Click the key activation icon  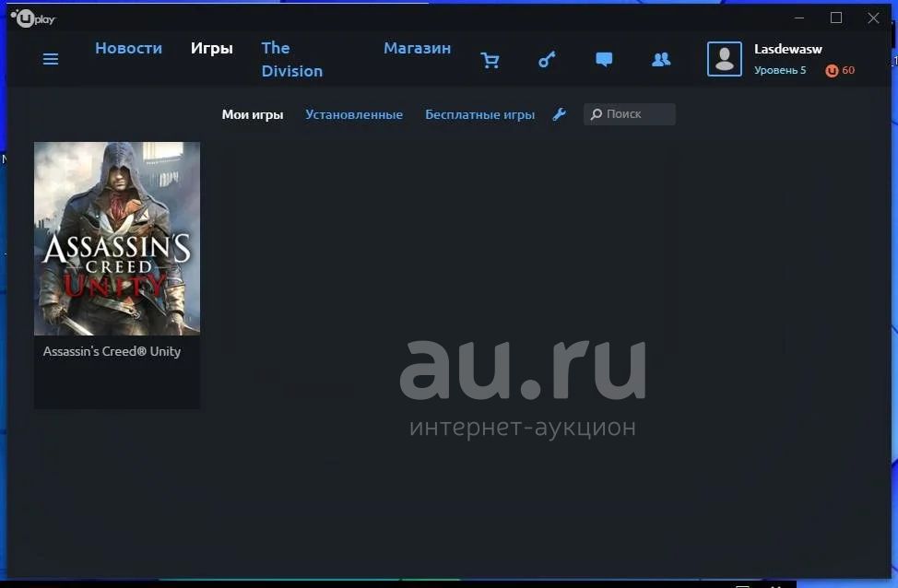[547, 59]
